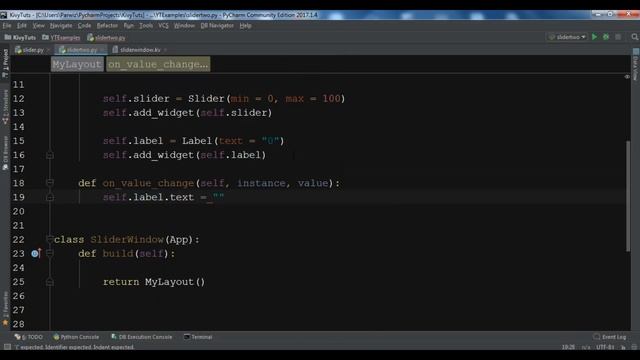Open the TODO tool window
640x360 pixels.
(29, 337)
